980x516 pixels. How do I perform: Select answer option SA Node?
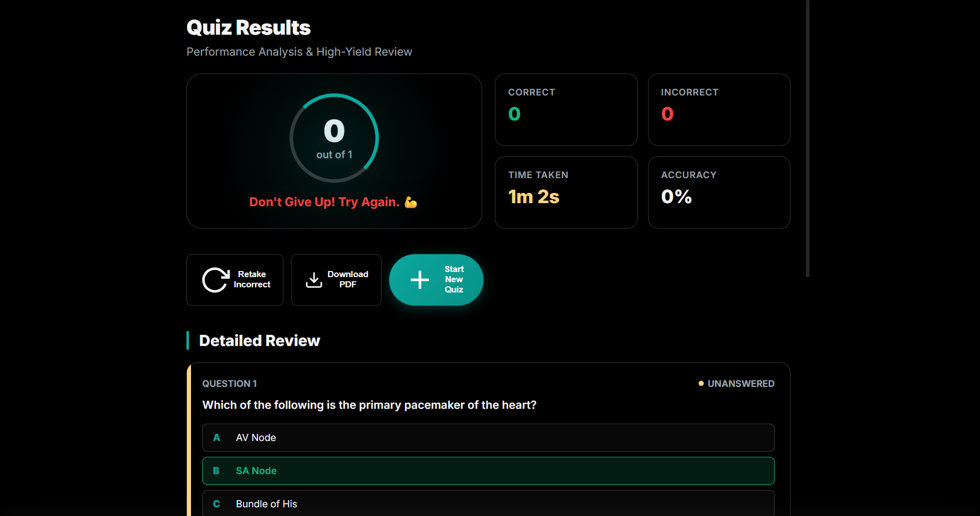click(488, 471)
